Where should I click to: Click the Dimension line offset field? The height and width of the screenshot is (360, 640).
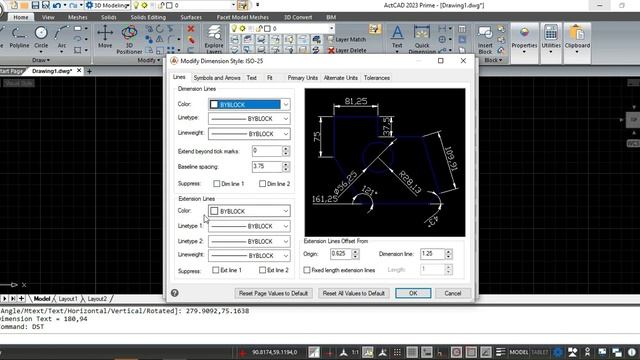pos(432,254)
